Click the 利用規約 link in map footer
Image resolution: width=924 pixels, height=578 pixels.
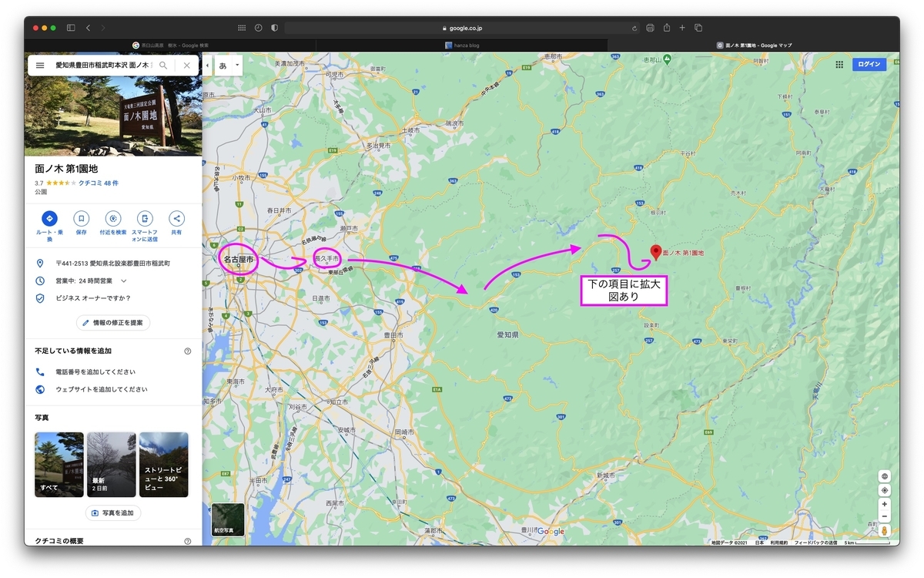[778, 543]
